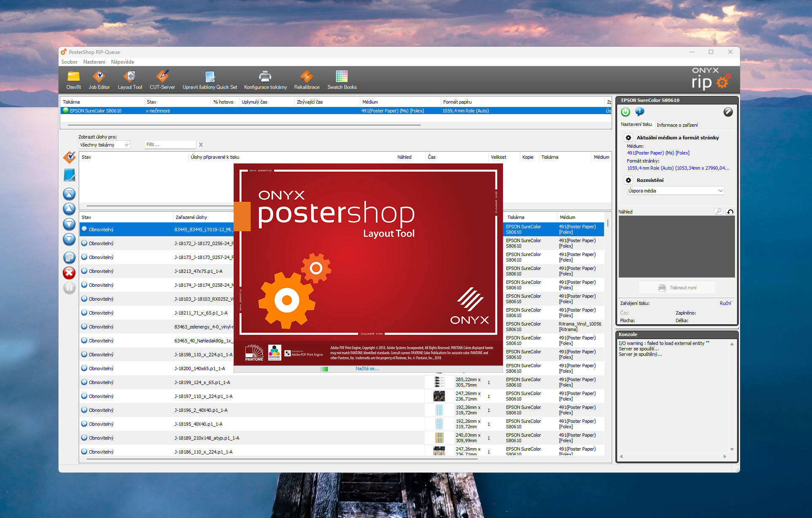This screenshot has width=812, height=518.
Task: Click the 1059,4 mm Role page format link
Action: coord(678,168)
